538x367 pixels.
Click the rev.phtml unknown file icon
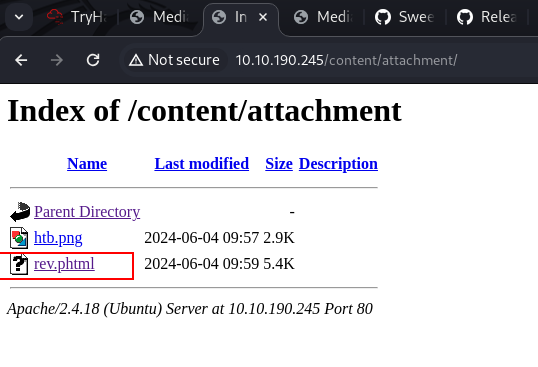[x=19, y=264]
